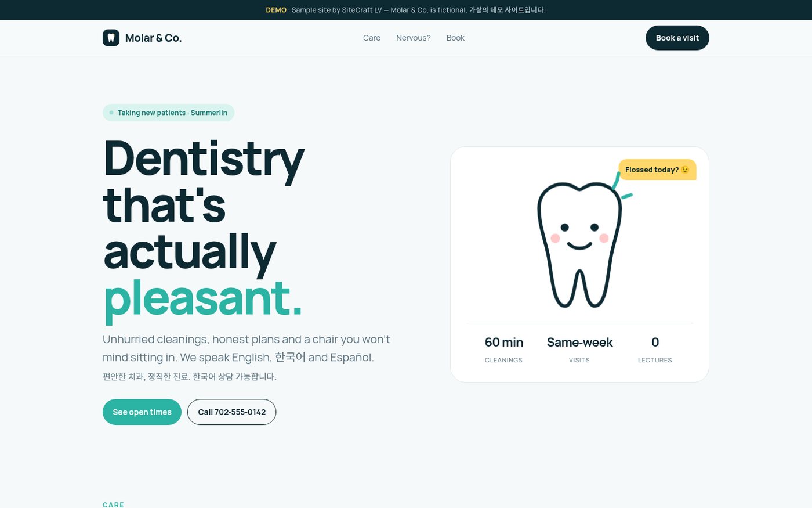Click the Same-week visits stat

pyautogui.click(x=579, y=350)
